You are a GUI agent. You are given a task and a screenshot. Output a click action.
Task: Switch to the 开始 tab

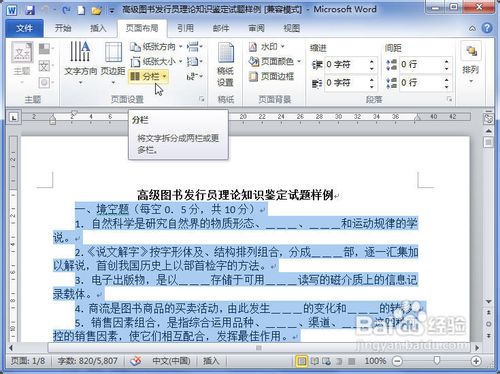click(x=63, y=28)
